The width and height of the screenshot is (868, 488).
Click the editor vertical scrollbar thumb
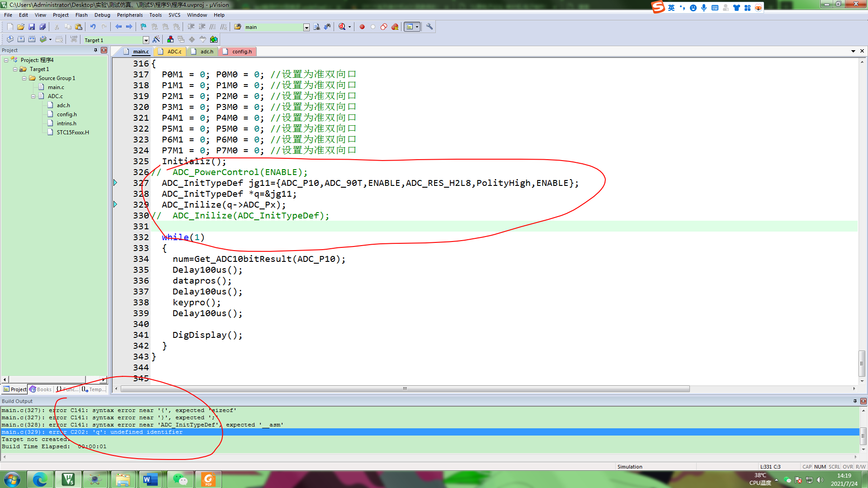point(862,364)
